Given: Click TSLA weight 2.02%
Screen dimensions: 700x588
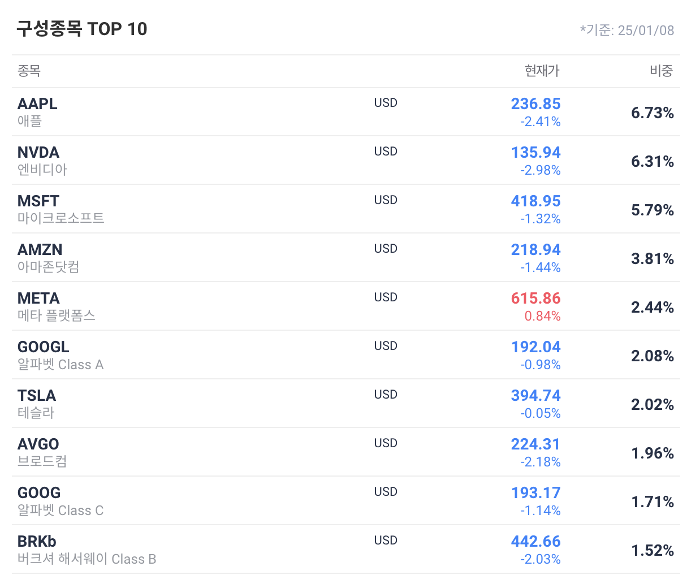Looking at the screenshot, I should click(653, 404).
